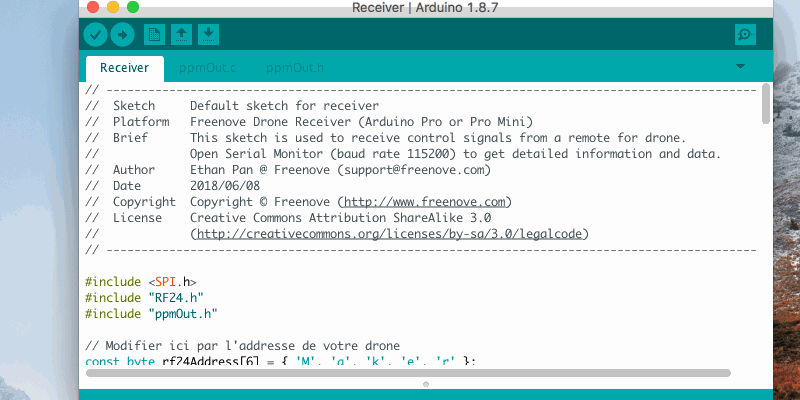This screenshot has height=400, width=800.
Task: Click the green zoom window button
Action: (133, 7)
